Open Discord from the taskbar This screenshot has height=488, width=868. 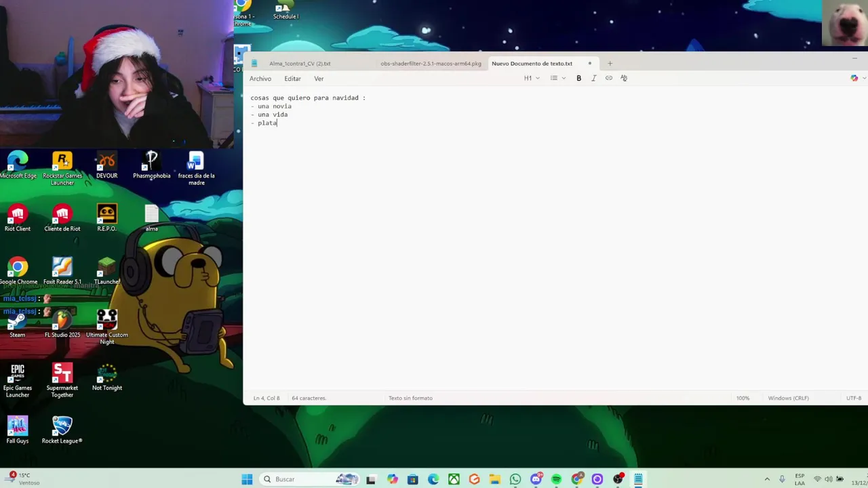(536, 479)
